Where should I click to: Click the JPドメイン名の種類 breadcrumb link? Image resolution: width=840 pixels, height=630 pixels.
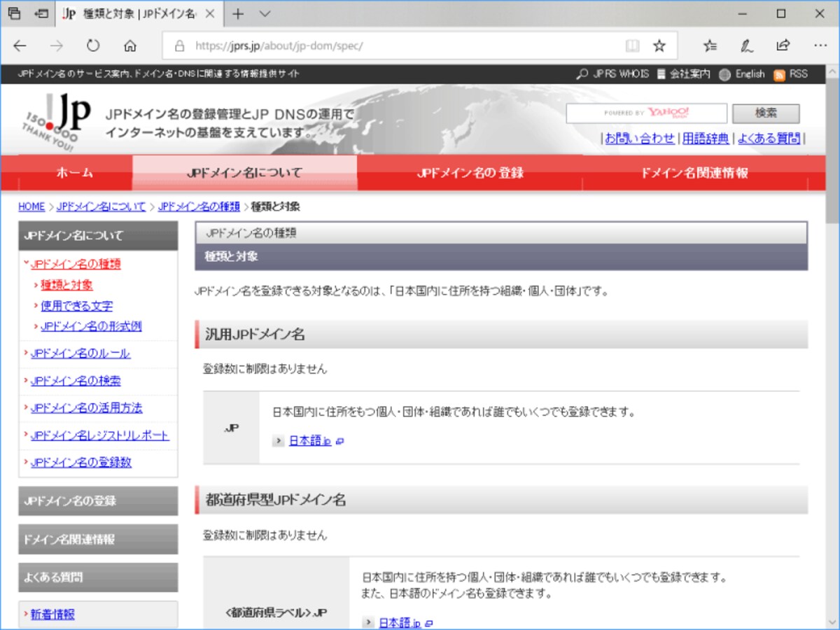coord(199,206)
